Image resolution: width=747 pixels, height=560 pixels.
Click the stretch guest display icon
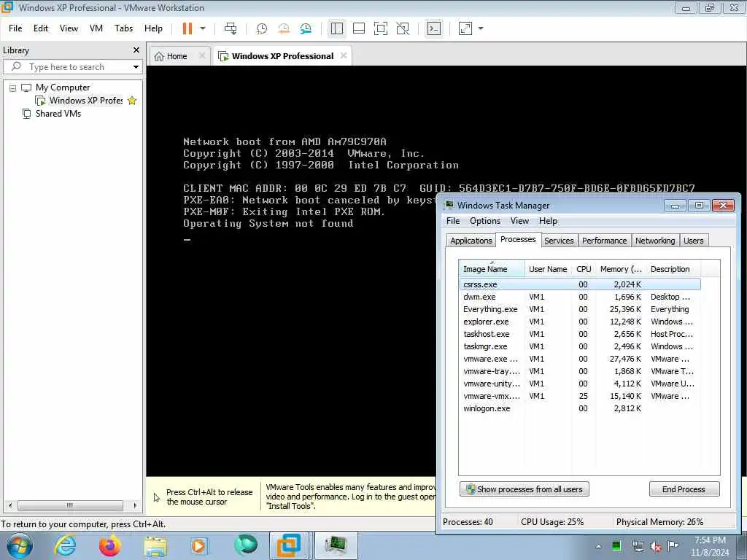pyautogui.click(x=465, y=28)
